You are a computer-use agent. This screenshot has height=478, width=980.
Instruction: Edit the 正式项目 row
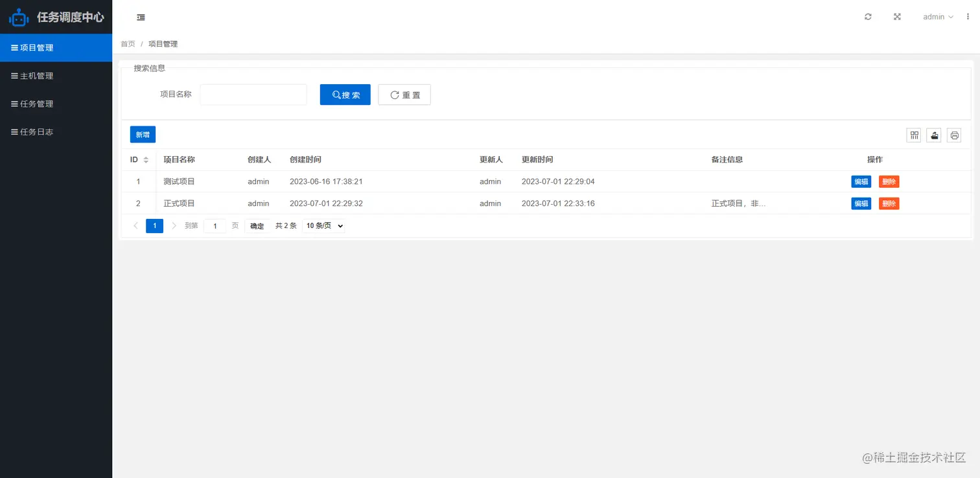coord(861,204)
